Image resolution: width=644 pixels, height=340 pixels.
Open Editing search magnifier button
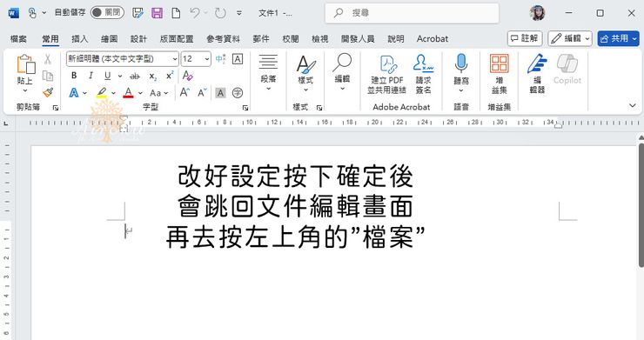coord(342,73)
